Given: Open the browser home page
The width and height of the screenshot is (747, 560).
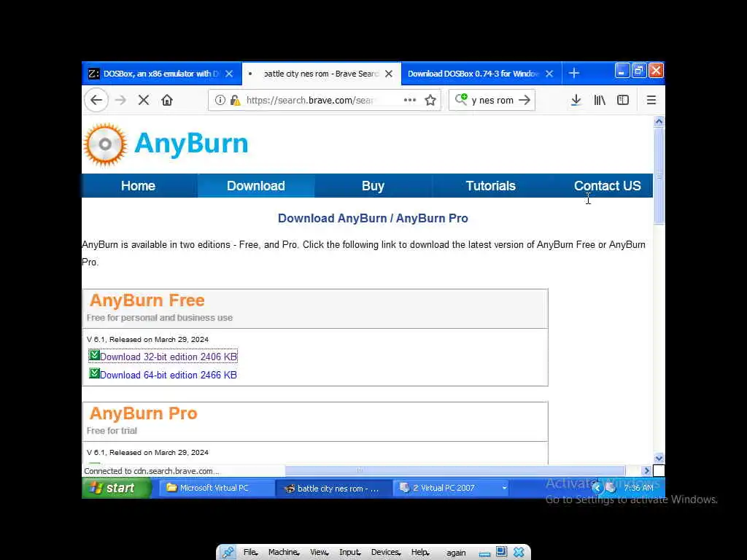Looking at the screenshot, I should [167, 100].
